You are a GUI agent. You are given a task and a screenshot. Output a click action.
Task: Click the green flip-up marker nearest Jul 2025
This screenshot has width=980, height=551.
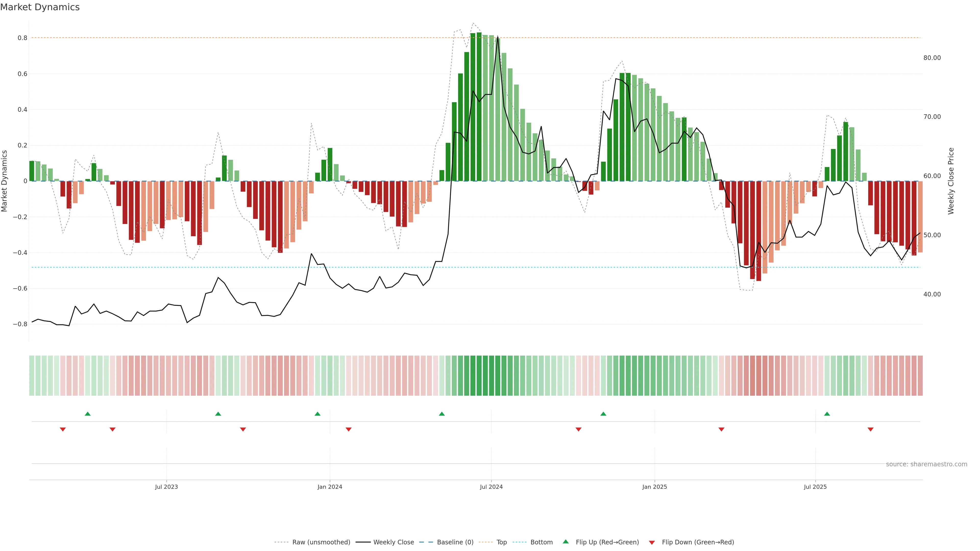coord(827,414)
